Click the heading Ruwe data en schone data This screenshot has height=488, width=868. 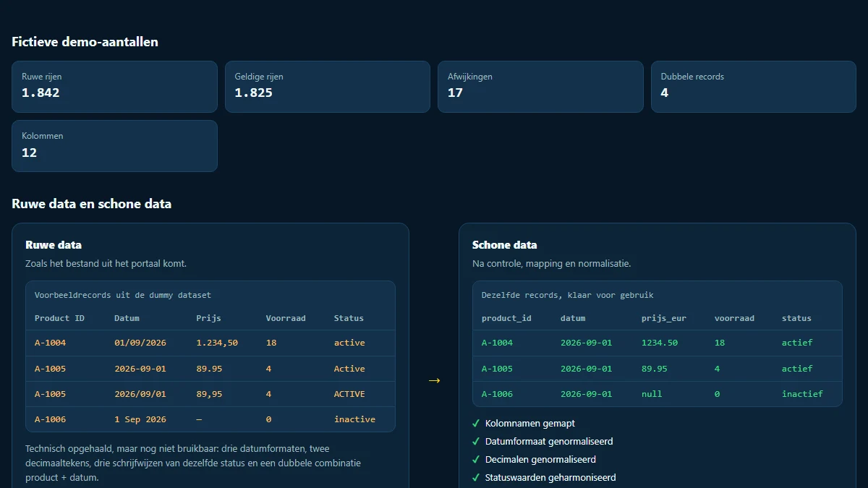[x=91, y=204]
